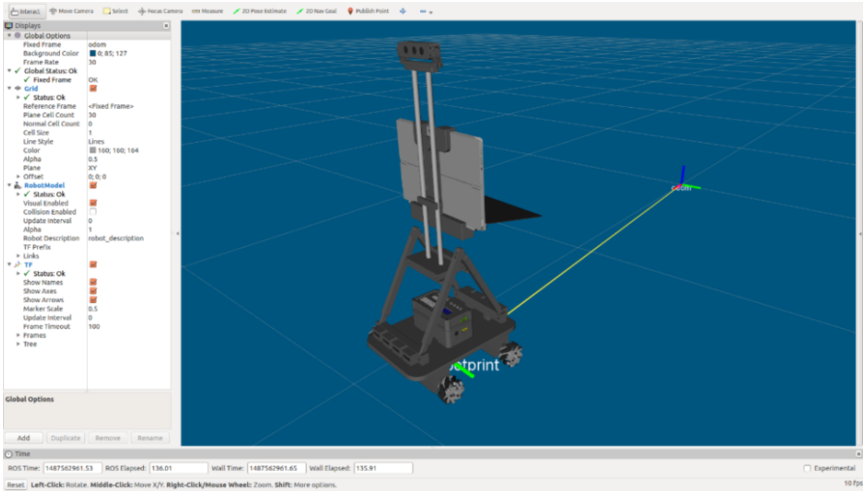Disable the TF display checkbox
Screen dimensions: 868x499
tap(93, 265)
